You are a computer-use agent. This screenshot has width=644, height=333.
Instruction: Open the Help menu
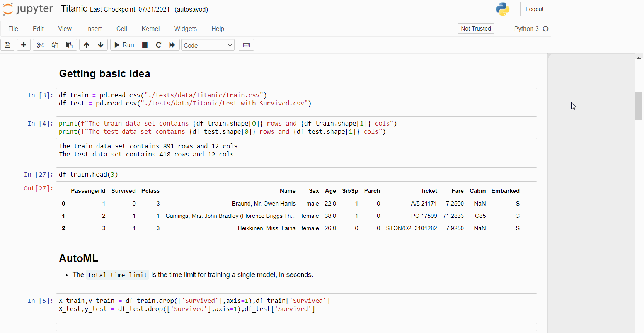click(218, 29)
